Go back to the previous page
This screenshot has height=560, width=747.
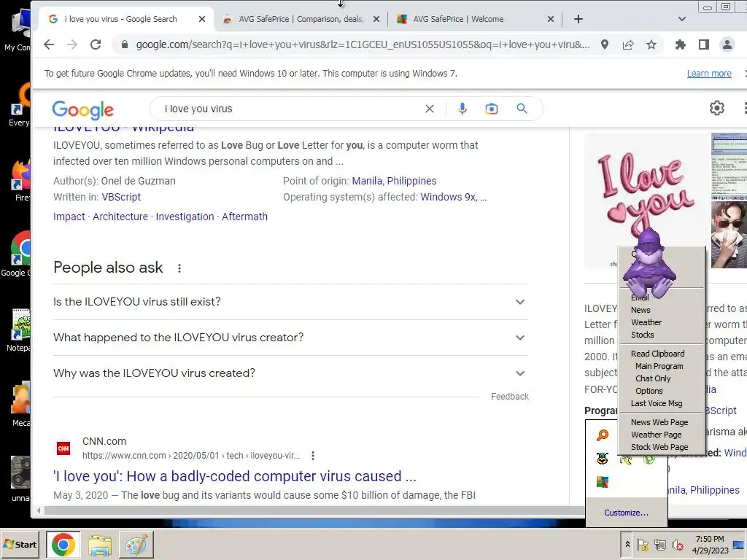49,44
